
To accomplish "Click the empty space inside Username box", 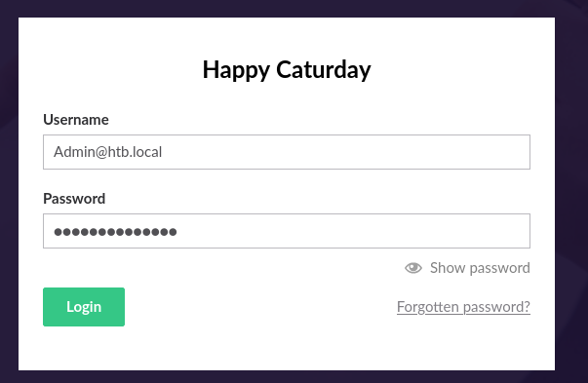I will [x=345, y=152].
